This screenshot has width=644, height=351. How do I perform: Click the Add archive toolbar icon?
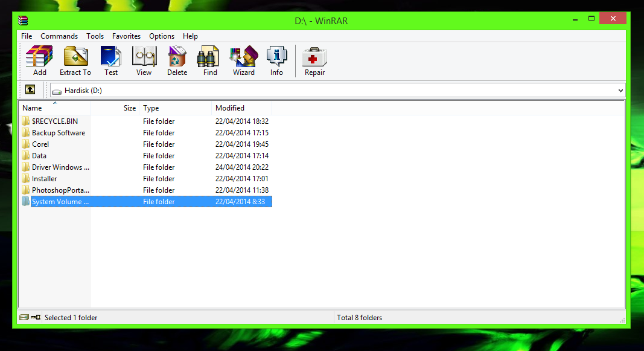point(39,57)
